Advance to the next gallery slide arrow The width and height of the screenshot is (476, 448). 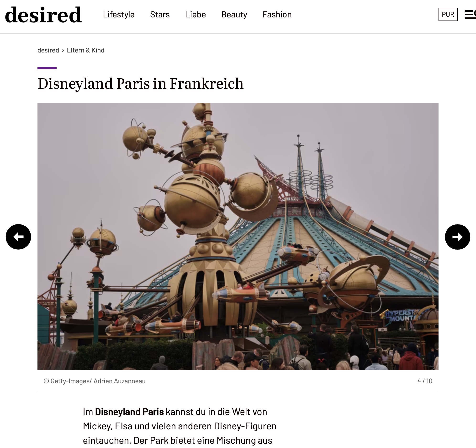(457, 237)
